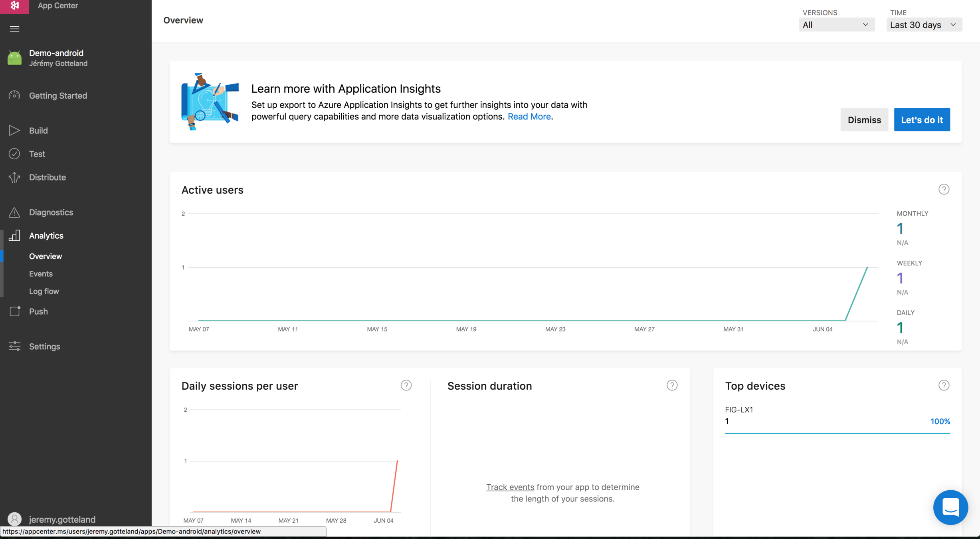Click the Distribute arrows icon
This screenshot has height=539, width=980.
coord(14,177)
